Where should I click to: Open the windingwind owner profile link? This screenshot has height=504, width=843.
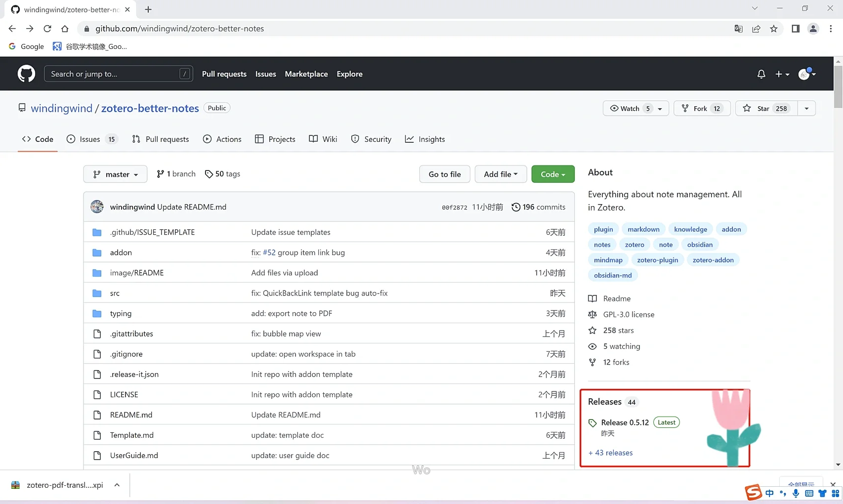pos(62,108)
